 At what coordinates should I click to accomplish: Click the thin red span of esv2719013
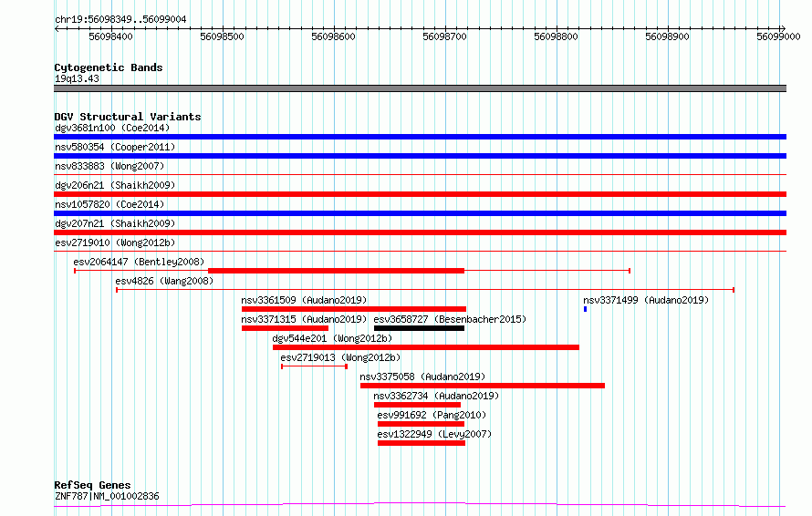click(315, 366)
